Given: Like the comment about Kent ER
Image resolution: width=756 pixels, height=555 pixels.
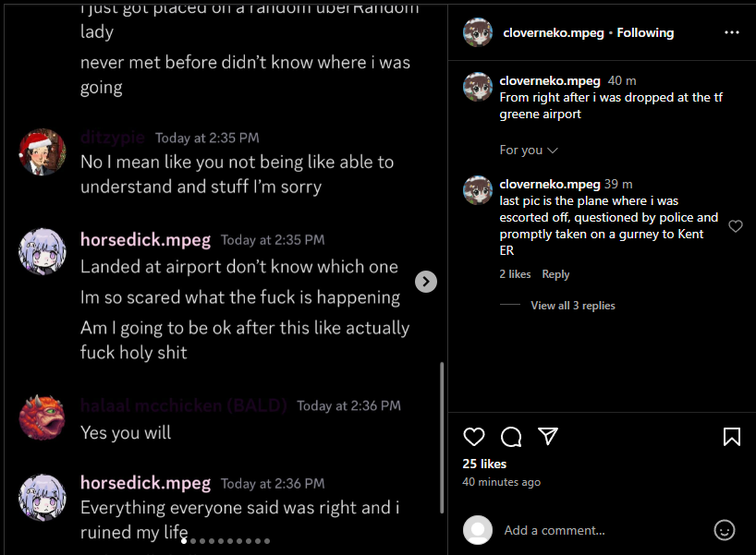Looking at the screenshot, I should (x=736, y=225).
